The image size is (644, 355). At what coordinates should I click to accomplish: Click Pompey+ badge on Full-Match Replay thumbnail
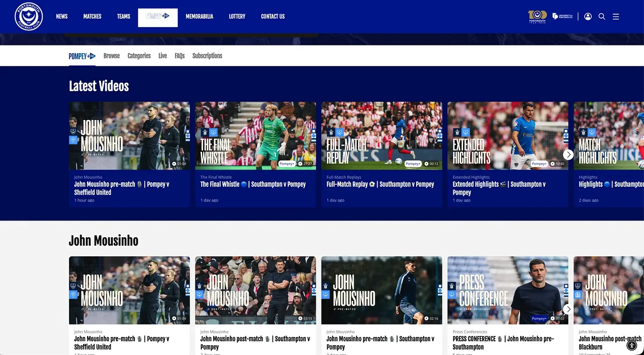[413, 164]
